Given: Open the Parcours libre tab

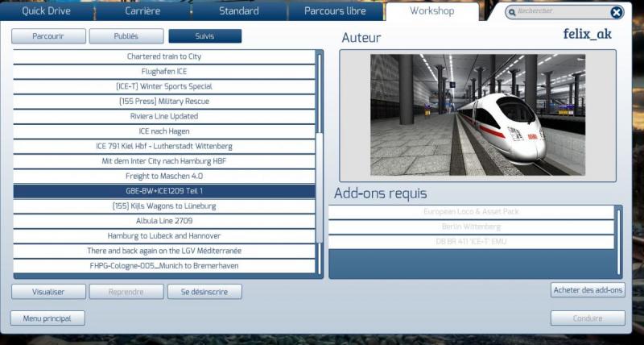Looking at the screenshot, I should pyautogui.click(x=335, y=11).
